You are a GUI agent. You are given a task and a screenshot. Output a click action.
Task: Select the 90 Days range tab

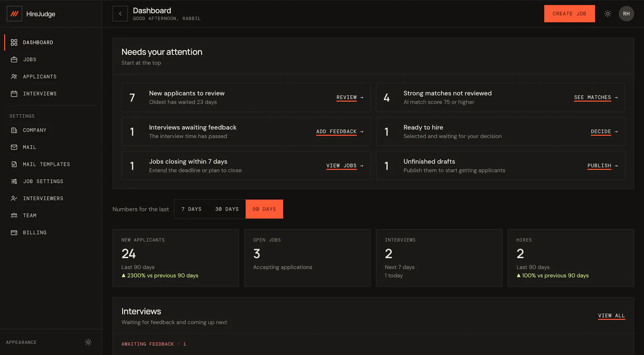pyautogui.click(x=264, y=209)
